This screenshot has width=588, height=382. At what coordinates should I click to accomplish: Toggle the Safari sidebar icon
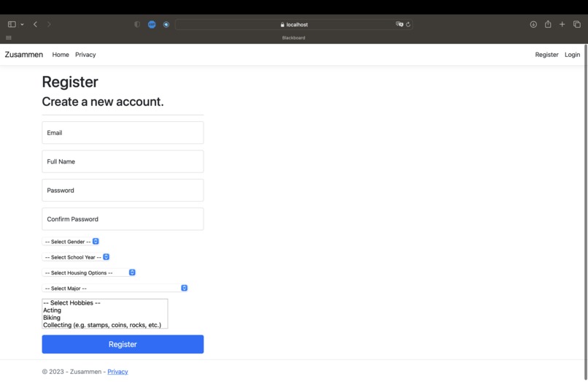point(12,24)
